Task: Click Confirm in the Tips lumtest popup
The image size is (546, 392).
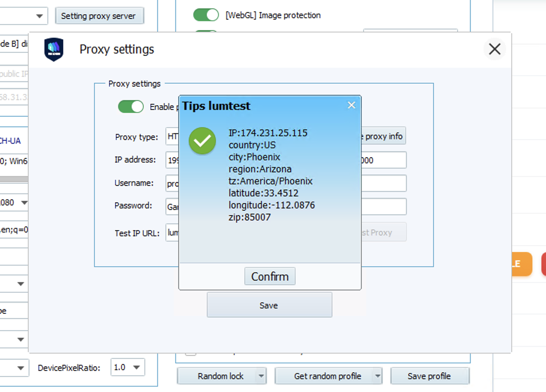Action: pyautogui.click(x=270, y=276)
